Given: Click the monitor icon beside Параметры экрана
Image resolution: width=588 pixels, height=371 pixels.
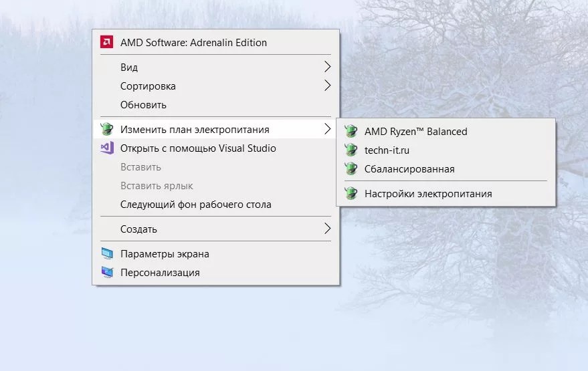Looking at the screenshot, I should click(x=107, y=254).
